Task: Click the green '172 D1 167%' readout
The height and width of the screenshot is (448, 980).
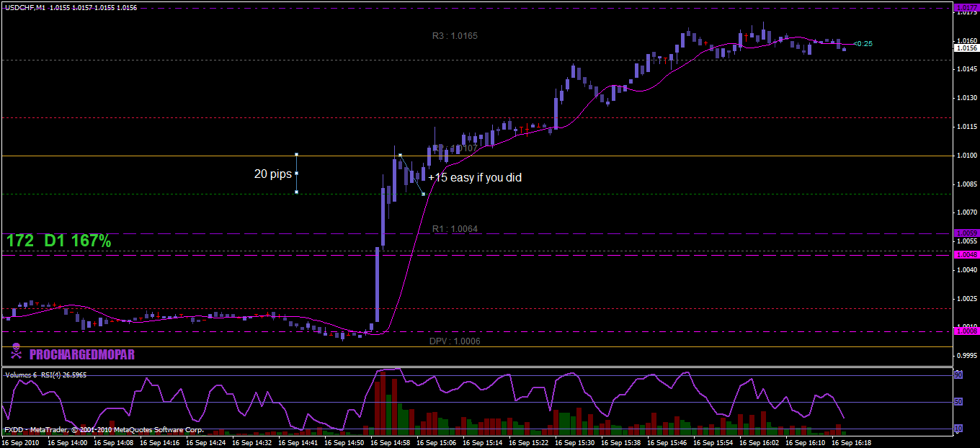Action: point(58,241)
